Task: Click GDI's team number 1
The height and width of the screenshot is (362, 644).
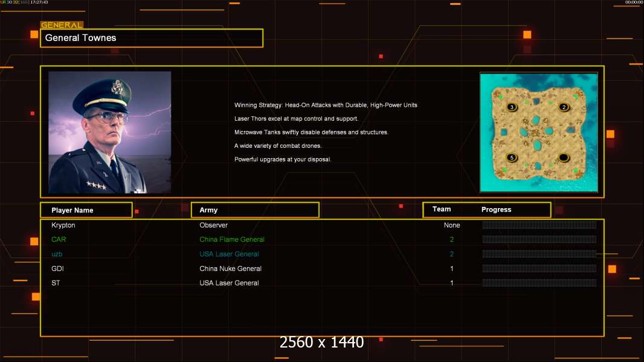Action: (x=452, y=268)
